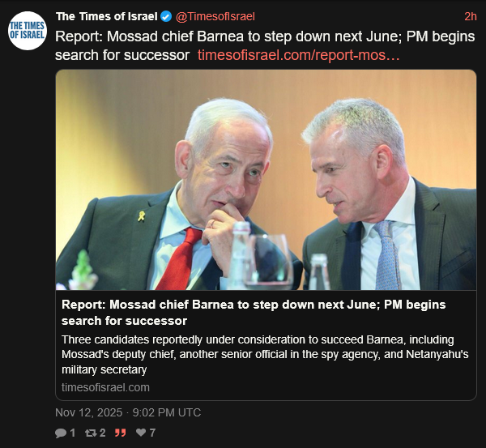Open the article preview photo
The height and width of the screenshot is (448, 486).
(266, 180)
